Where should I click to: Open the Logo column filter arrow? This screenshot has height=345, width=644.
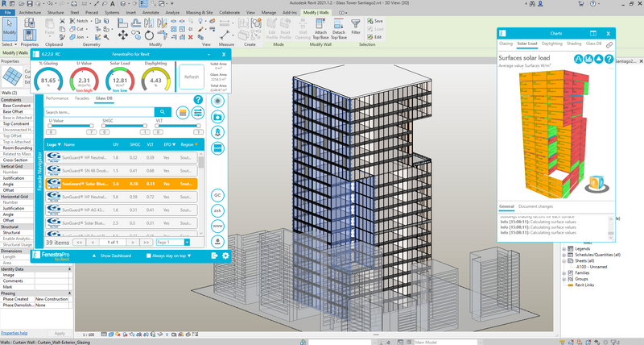(59, 145)
